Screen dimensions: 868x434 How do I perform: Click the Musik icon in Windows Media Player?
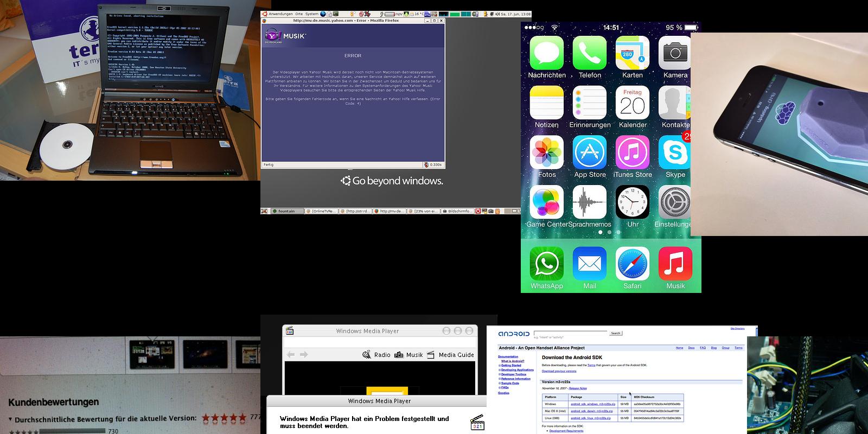point(399,355)
